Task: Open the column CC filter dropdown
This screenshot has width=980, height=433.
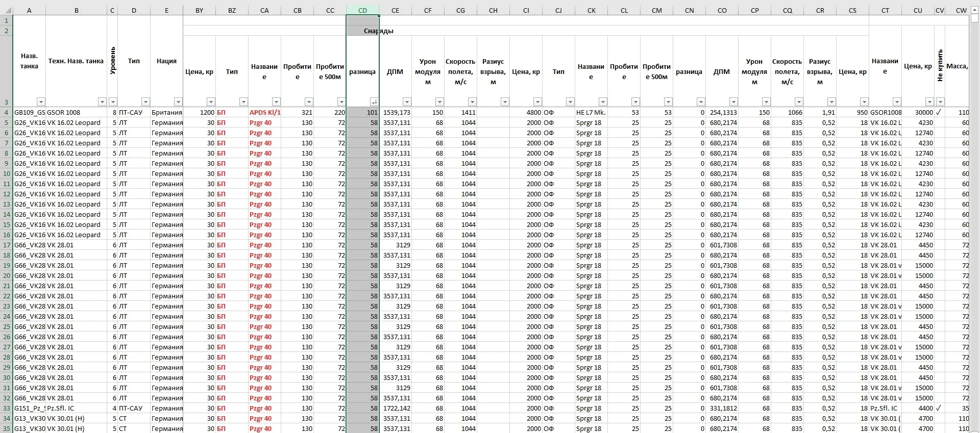Action: tap(341, 102)
